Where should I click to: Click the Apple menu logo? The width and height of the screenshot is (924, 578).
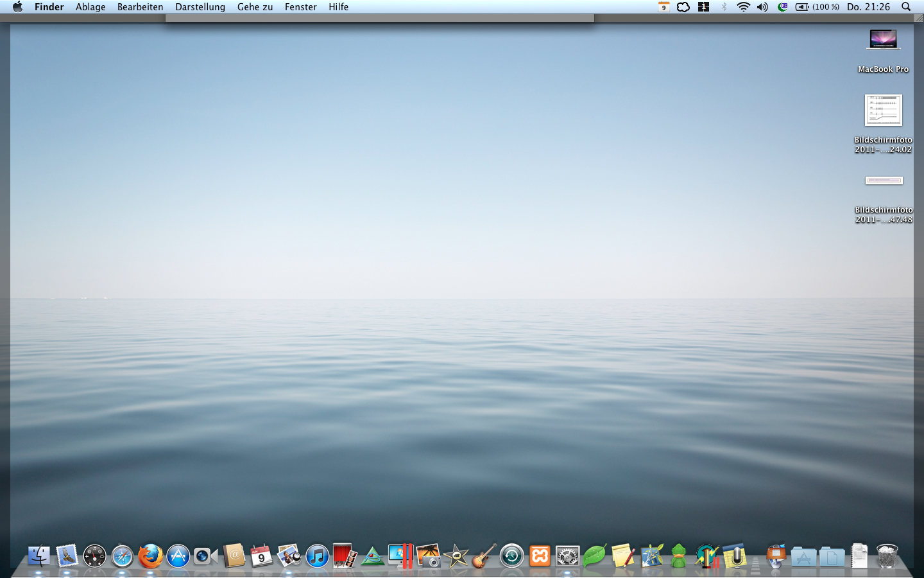[17, 7]
